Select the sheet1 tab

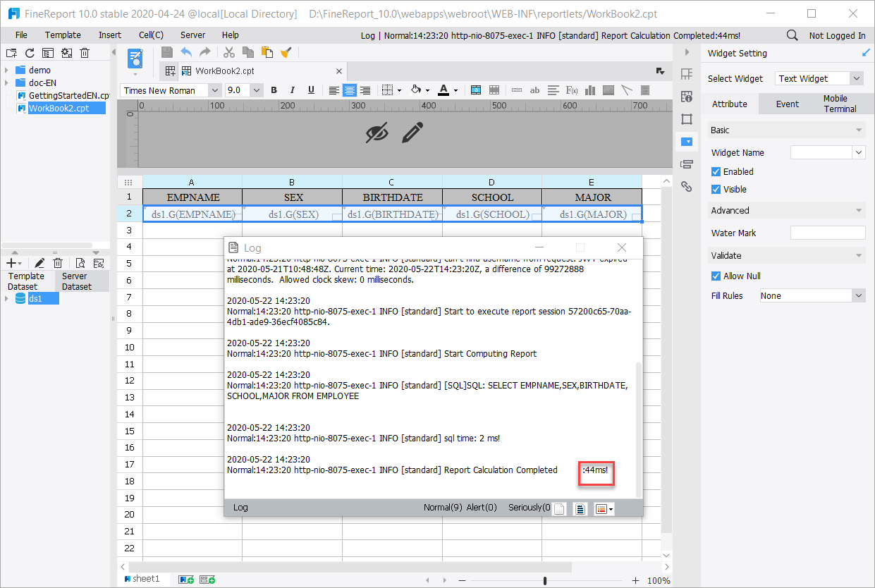click(142, 579)
